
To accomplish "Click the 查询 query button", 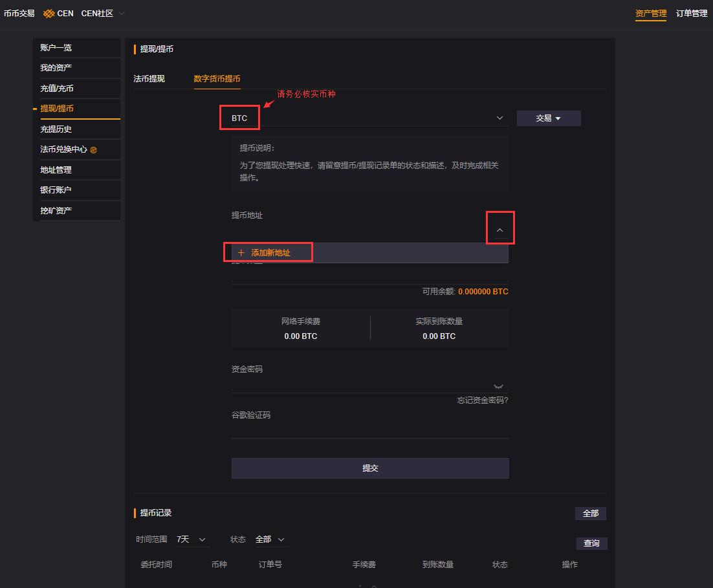I will [x=591, y=543].
